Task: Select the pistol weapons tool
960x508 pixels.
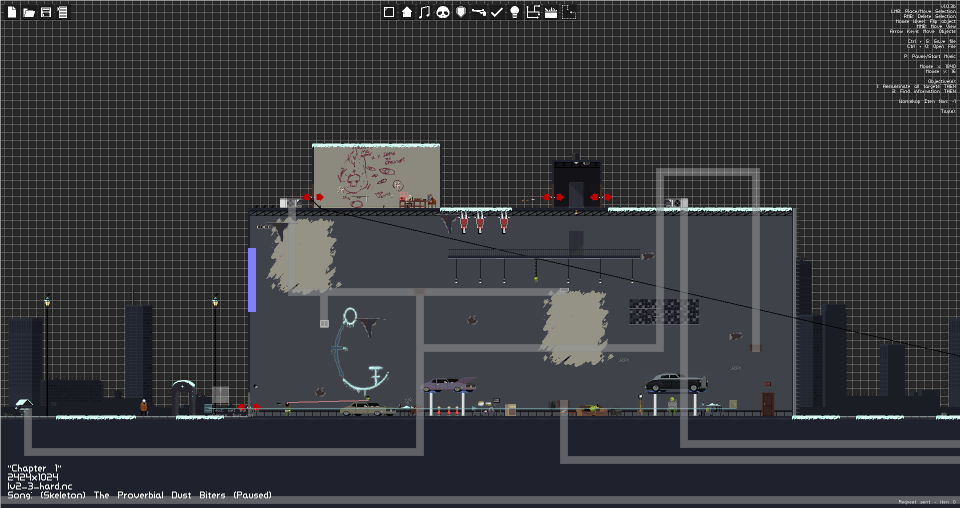Action: point(479,12)
